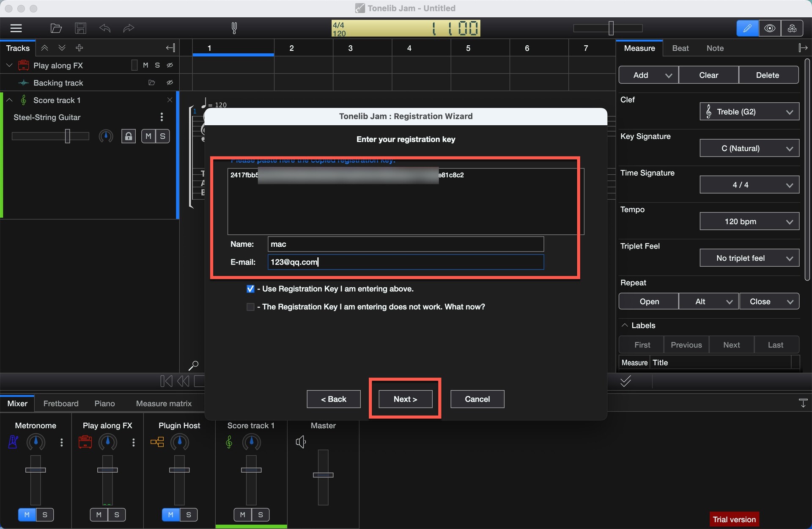Cancel the Registration Wizard
812x529 pixels.
[477, 399]
